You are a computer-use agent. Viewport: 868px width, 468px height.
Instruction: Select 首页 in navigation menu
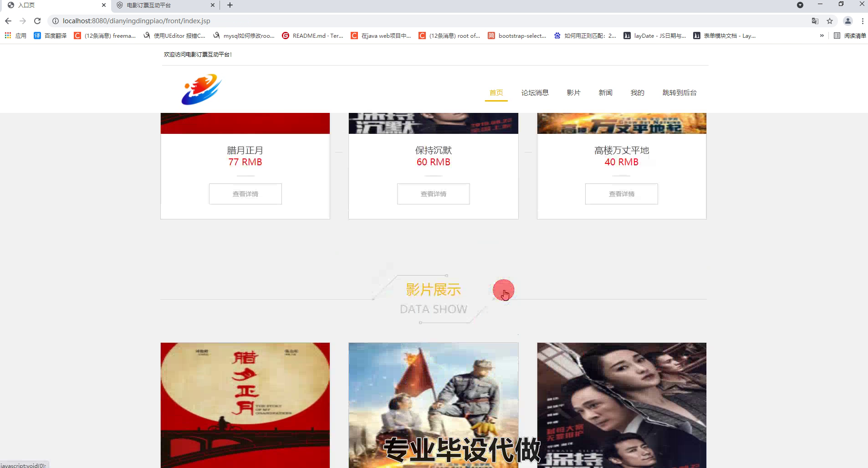coord(496,92)
